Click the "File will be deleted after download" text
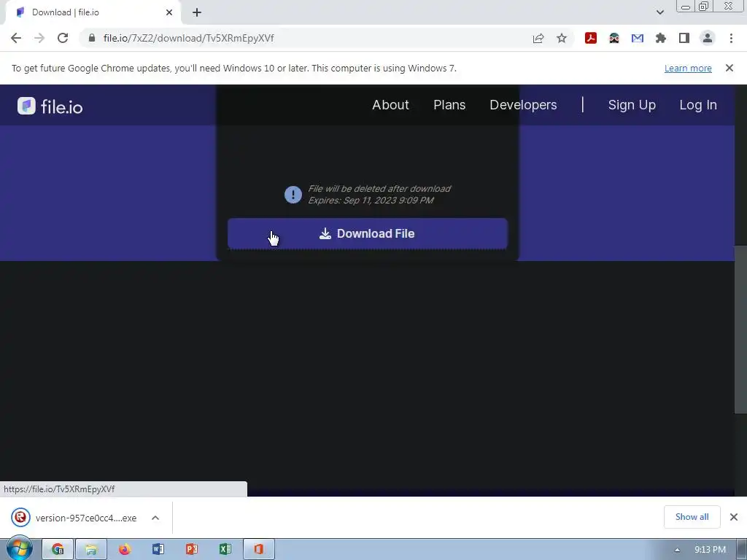This screenshot has height=560, width=747. click(379, 189)
